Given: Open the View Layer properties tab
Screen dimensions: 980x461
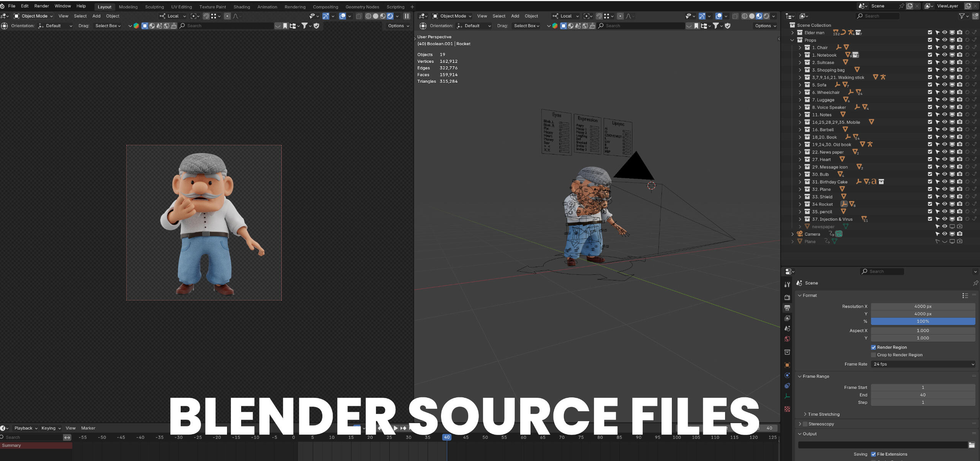Looking at the screenshot, I should click(x=787, y=318).
